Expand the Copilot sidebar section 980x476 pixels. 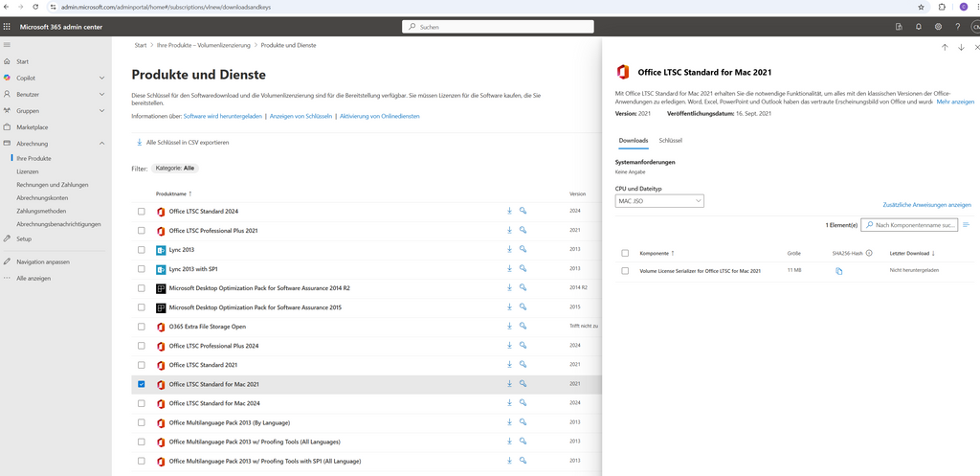[101, 78]
